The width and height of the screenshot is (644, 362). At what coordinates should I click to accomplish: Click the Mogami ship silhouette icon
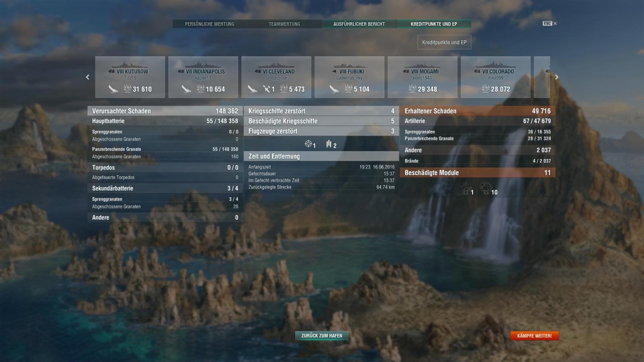(x=423, y=65)
